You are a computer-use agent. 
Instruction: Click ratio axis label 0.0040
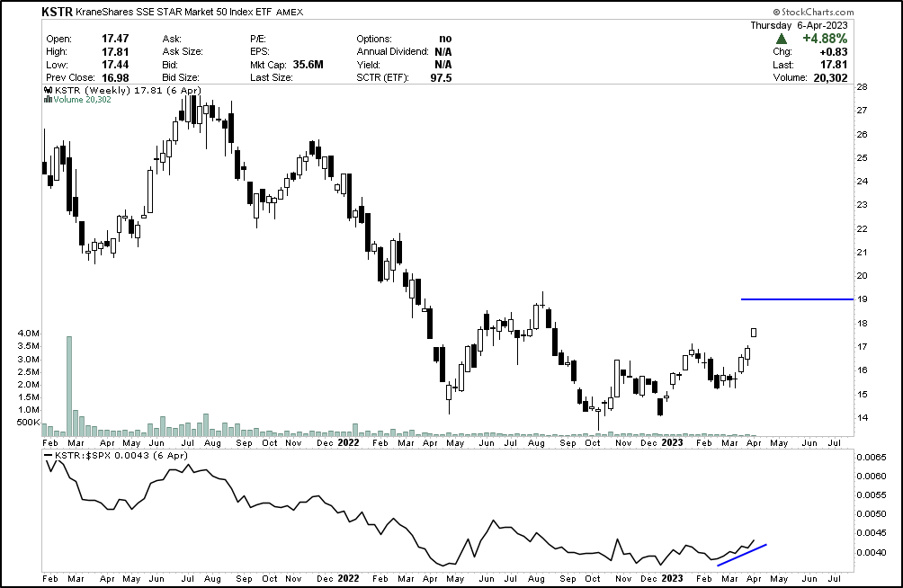(872, 553)
